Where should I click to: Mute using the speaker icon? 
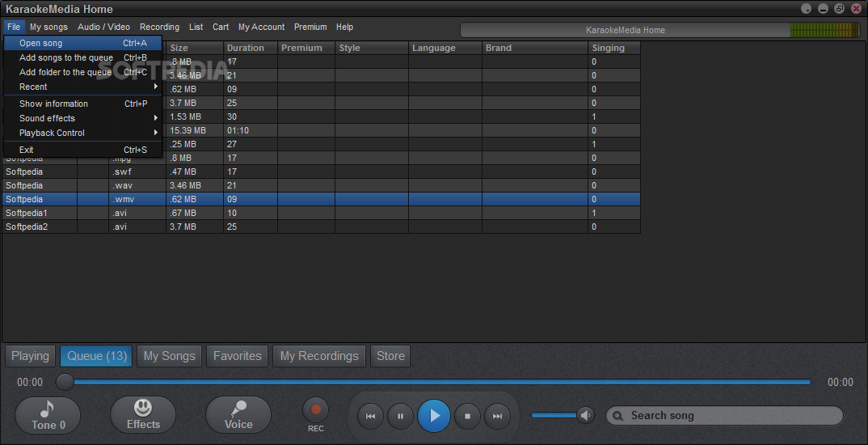coord(585,415)
